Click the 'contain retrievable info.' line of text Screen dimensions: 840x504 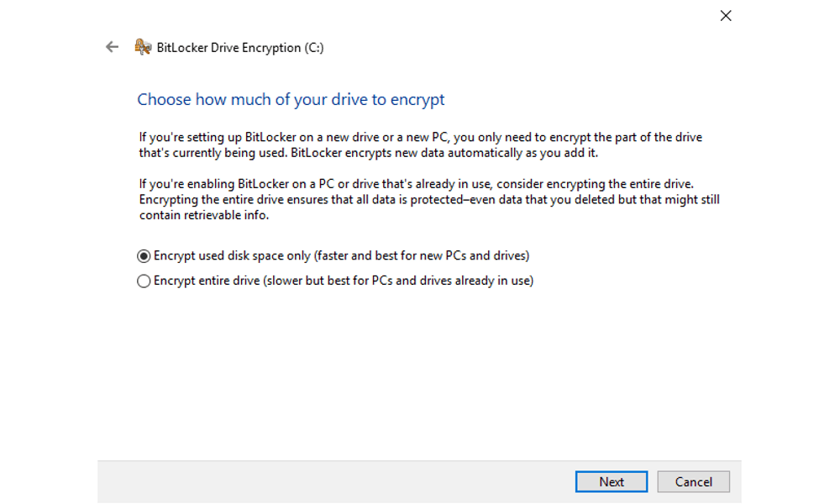point(204,215)
